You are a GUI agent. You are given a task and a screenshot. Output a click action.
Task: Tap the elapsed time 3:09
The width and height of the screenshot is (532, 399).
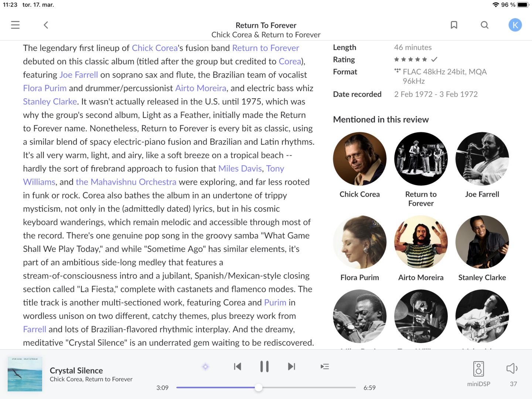point(163,388)
